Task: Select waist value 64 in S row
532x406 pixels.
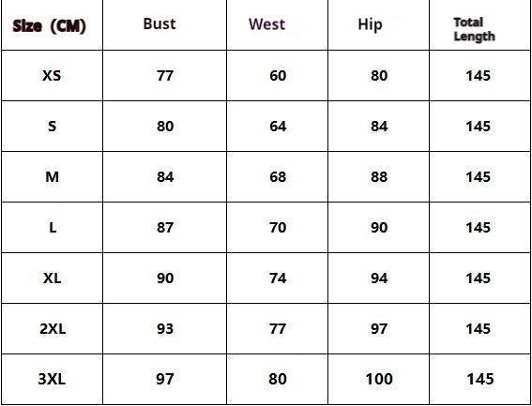Action: pos(278,127)
